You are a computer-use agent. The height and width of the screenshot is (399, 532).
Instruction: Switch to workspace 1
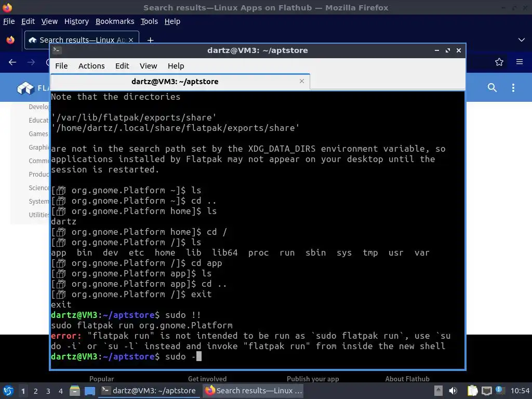[23, 391]
